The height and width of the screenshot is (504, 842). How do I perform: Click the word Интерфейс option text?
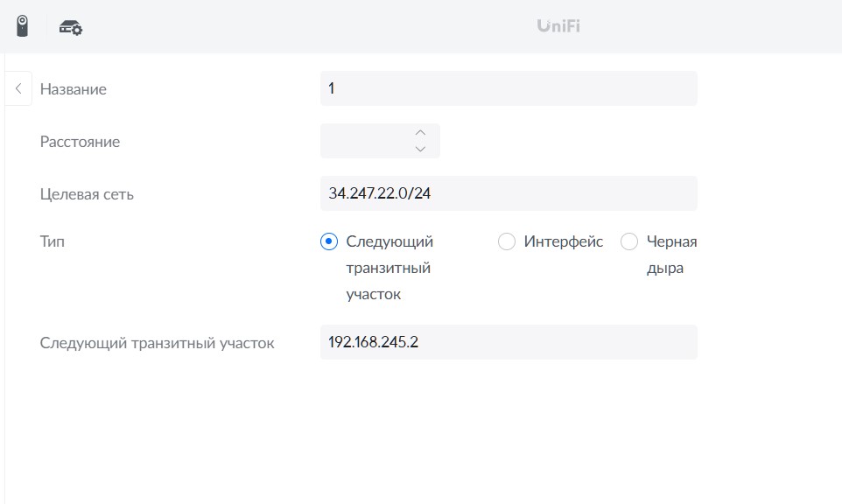[564, 241]
